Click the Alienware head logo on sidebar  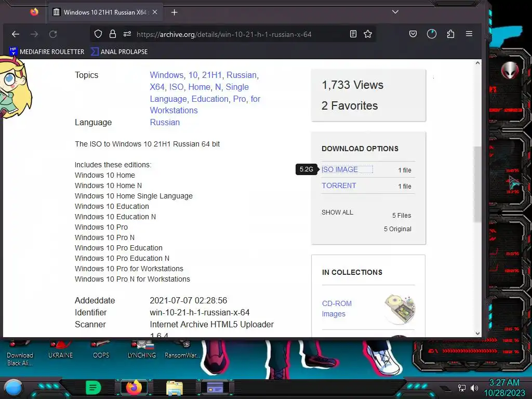[510, 70]
